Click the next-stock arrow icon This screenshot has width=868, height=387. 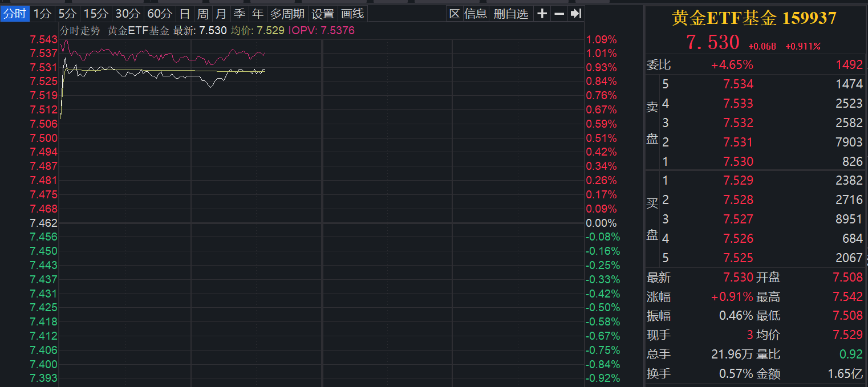click(576, 14)
